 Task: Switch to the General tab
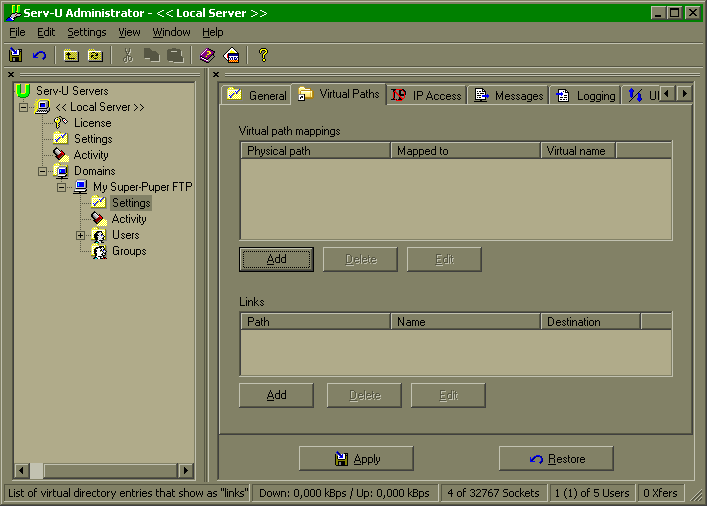tap(256, 95)
